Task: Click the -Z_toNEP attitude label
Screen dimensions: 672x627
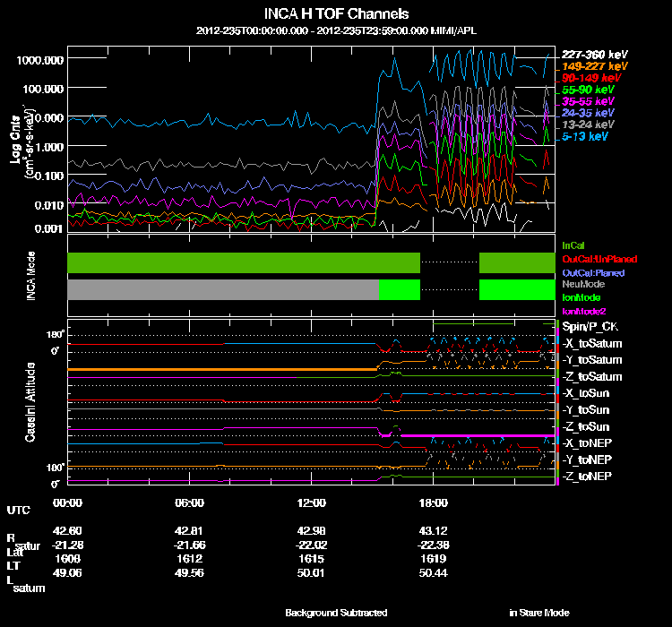Action: coord(587,477)
